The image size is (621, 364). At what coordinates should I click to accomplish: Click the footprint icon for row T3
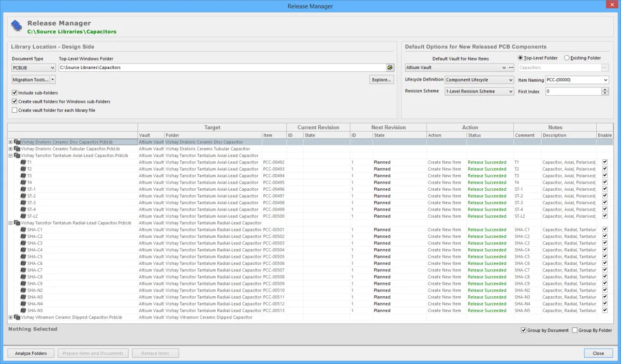pyautogui.click(x=23, y=176)
